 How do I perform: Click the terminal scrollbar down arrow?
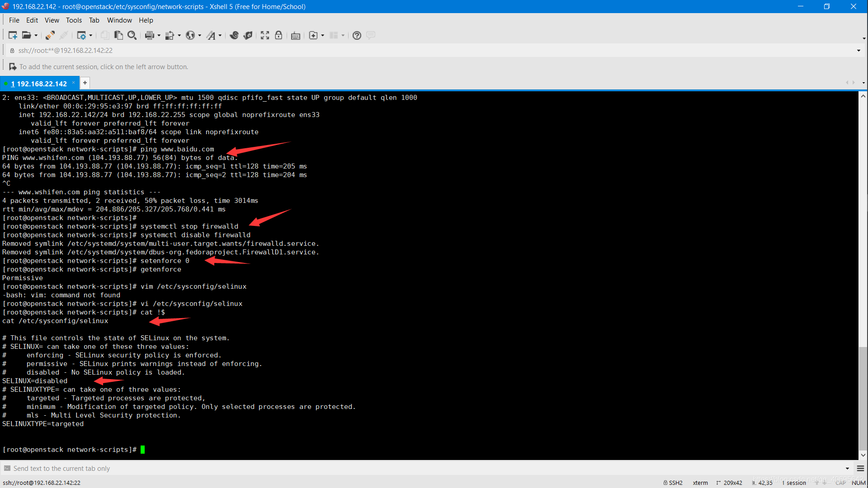(x=863, y=455)
